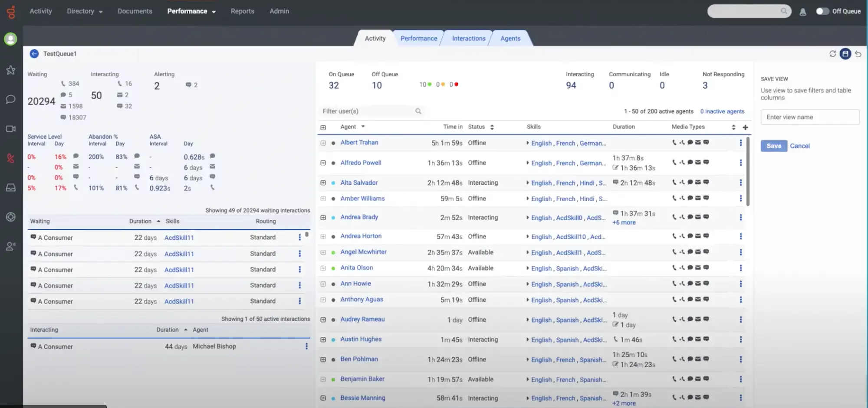This screenshot has height=408, width=868.
Task: Click the red phone icon in the sidebar
Action: (10, 158)
